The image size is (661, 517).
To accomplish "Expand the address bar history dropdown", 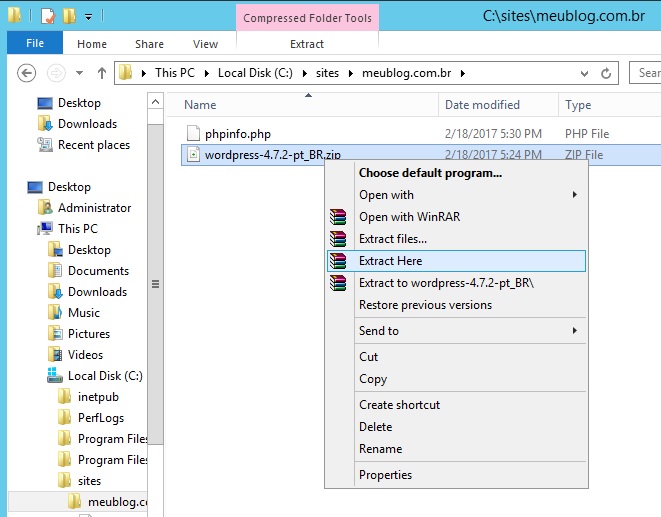I will click(584, 74).
